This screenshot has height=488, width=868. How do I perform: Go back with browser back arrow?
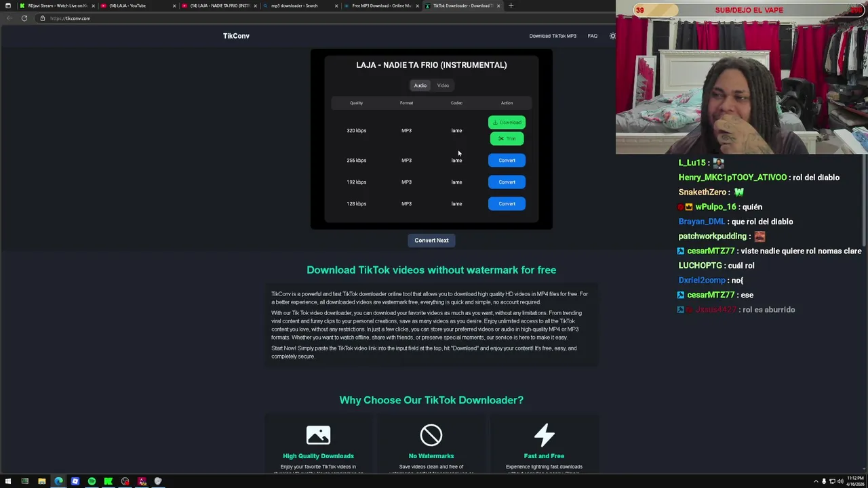(x=9, y=18)
